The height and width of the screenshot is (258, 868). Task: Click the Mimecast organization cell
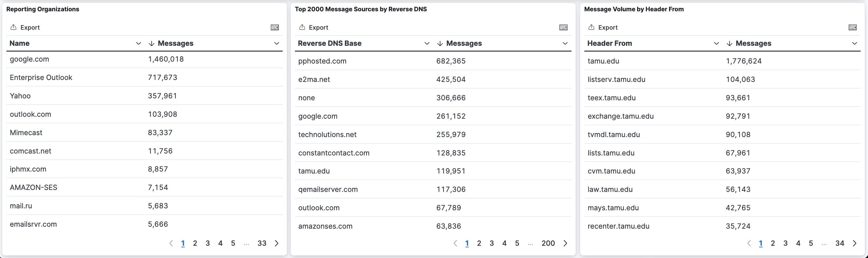pyautogui.click(x=26, y=133)
